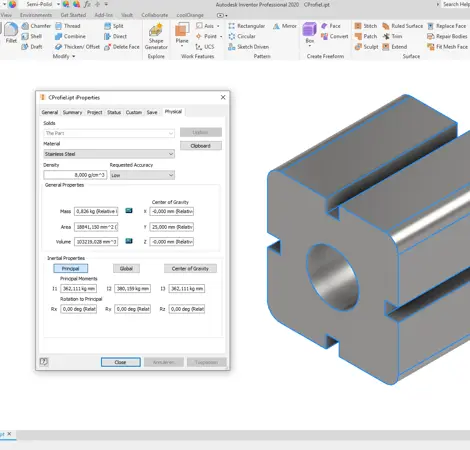Select the Combine tool
The height and width of the screenshot is (450, 470).
(70, 36)
